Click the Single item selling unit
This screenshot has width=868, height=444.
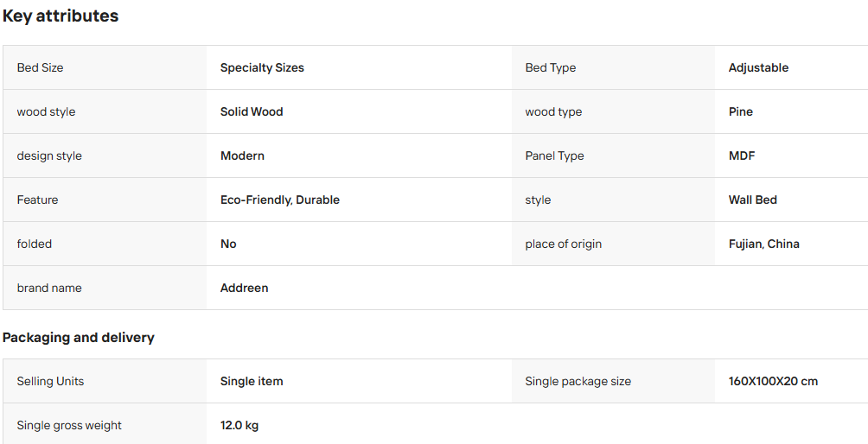tap(252, 381)
